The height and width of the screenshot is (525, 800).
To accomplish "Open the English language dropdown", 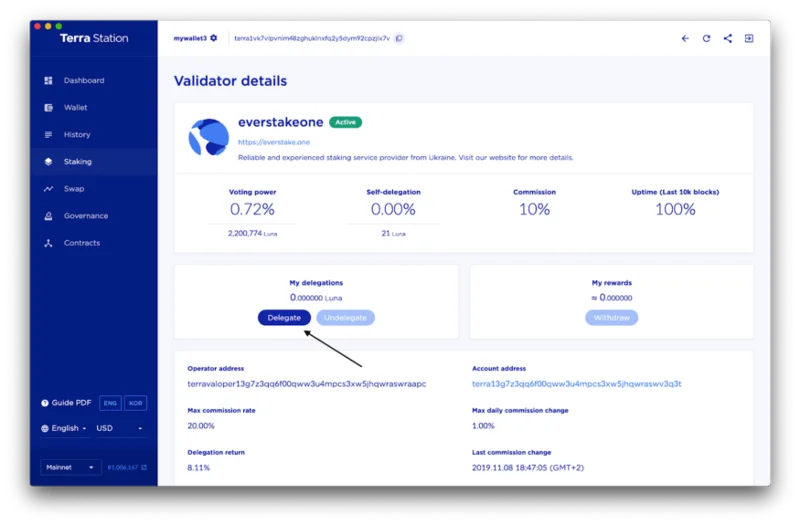I will pyautogui.click(x=64, y=429).
